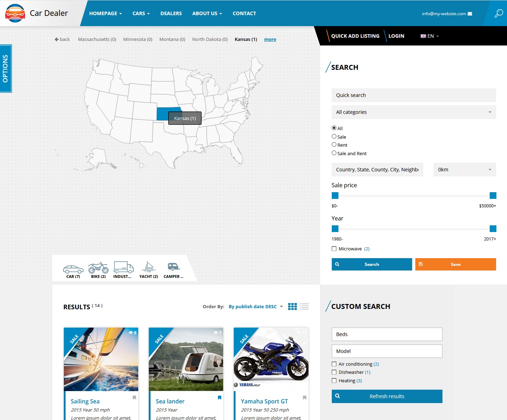
Task: Open the All categories dropdown
Action: 413,112
